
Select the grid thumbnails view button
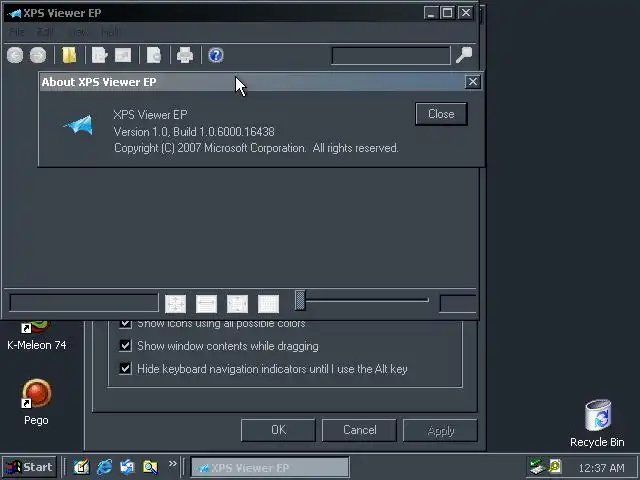(269, 304)
